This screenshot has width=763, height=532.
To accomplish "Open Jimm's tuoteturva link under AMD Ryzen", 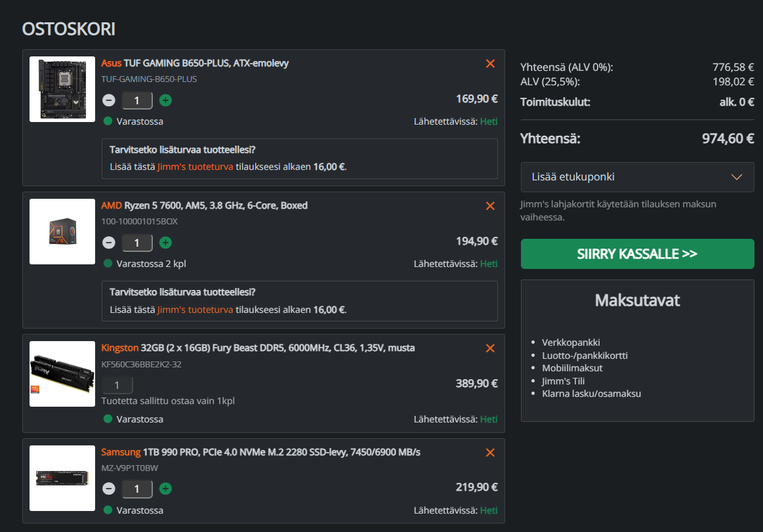I will pos(195,310).
